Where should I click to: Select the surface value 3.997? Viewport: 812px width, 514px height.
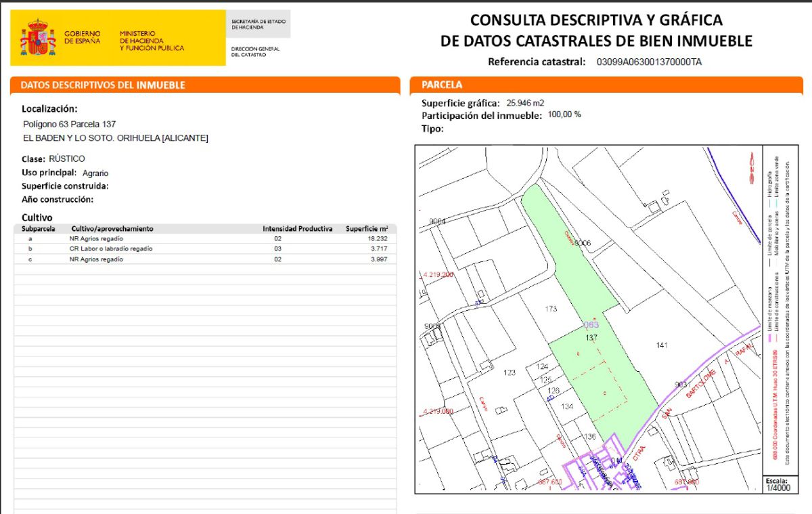(x=380, y=259)
